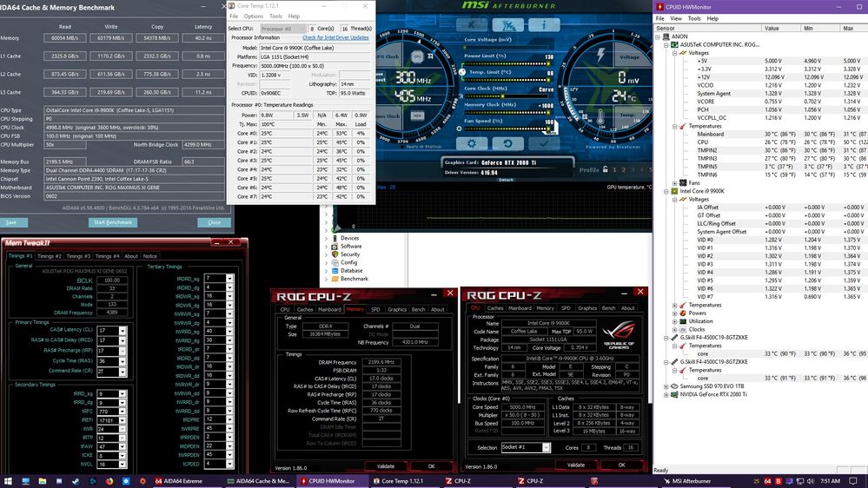Open the tREFI timing dropdown
The width and height of the screenshot is (868, 488).
tap(123, 420)
